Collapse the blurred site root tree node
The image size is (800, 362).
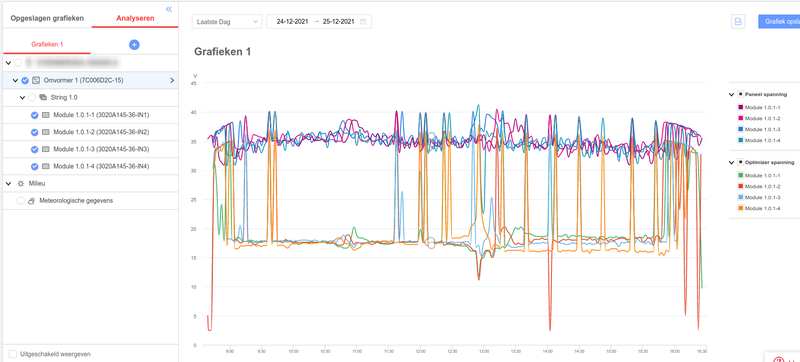click(x=8, y=63)
